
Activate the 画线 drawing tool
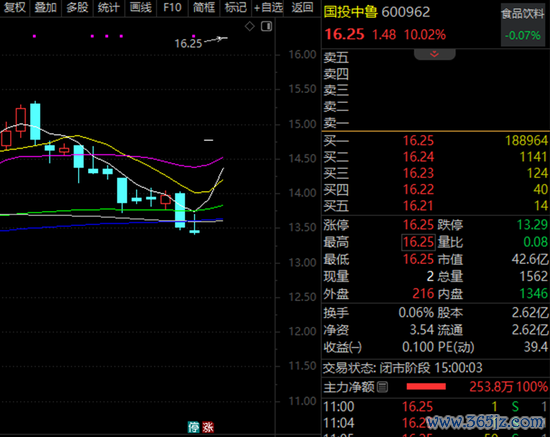point(140,7)
